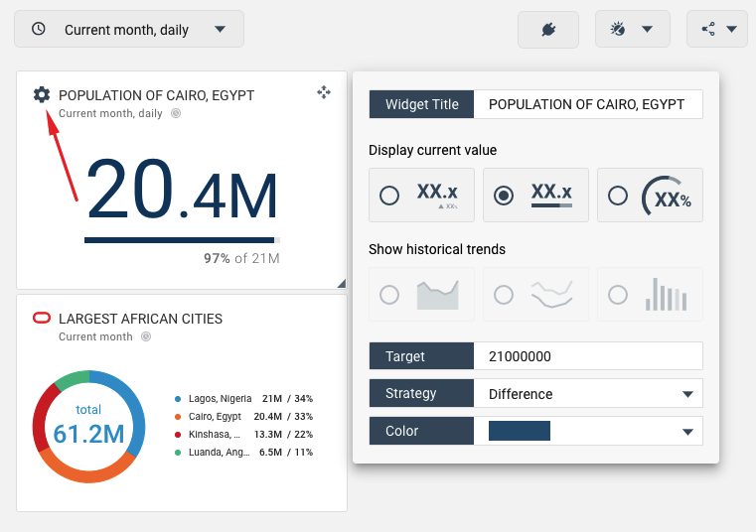This screenshot has height=532, width=756.
Task: Click the 97% of 21M text
Action: click(241, 258)
